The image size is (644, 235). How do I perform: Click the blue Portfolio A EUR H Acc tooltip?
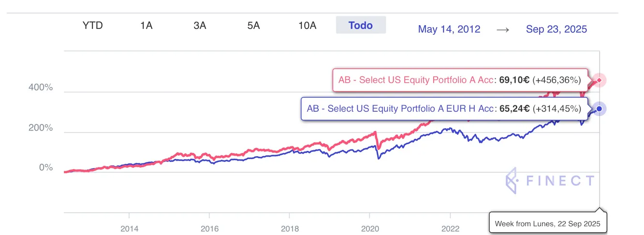pos(444,109)
